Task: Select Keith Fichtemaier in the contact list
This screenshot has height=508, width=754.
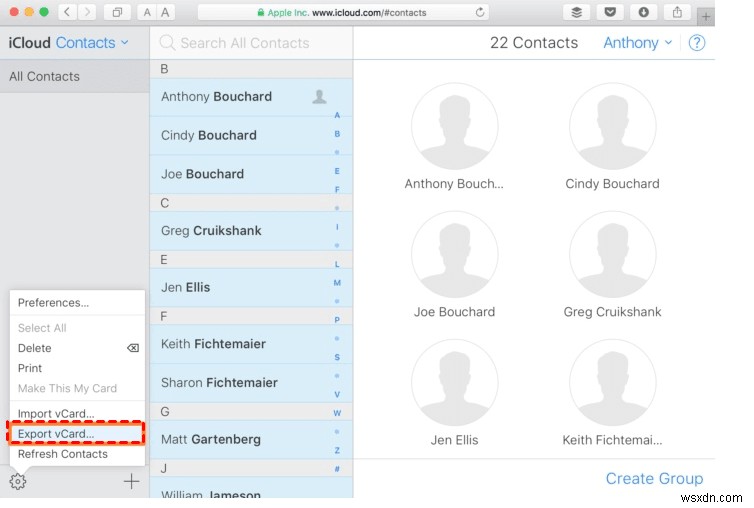Action: coord(251,344)
